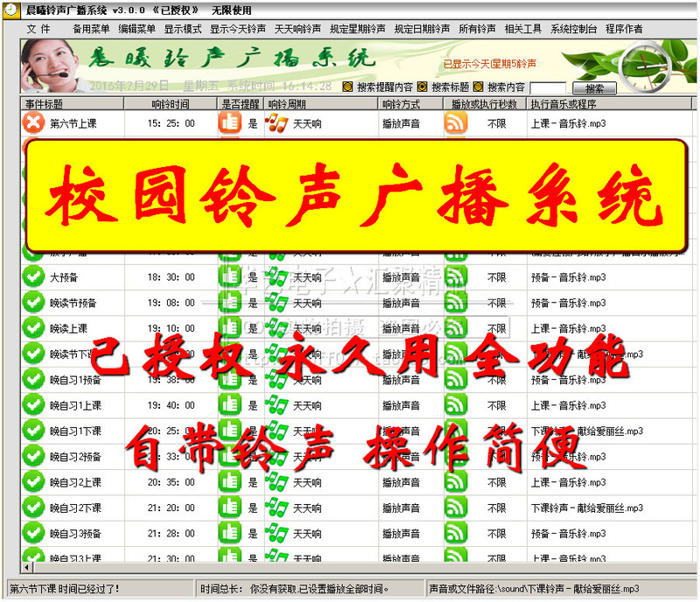Click the horizontal scrollbar left arrow
The image size is (700, 602).
pyautogui.click(x=27, y=568)
